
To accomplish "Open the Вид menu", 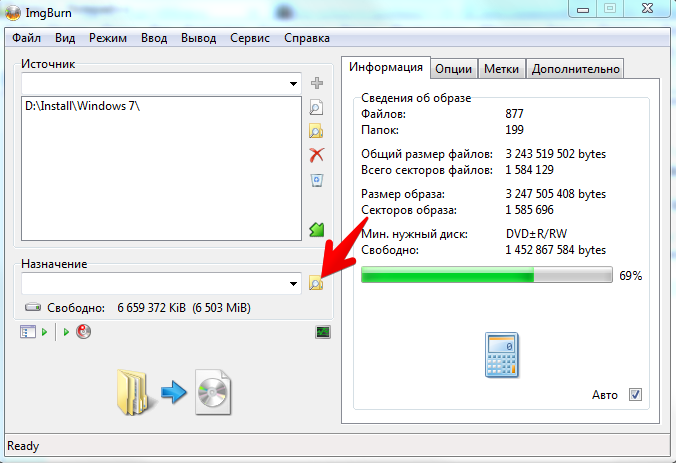I will (65, 38).
